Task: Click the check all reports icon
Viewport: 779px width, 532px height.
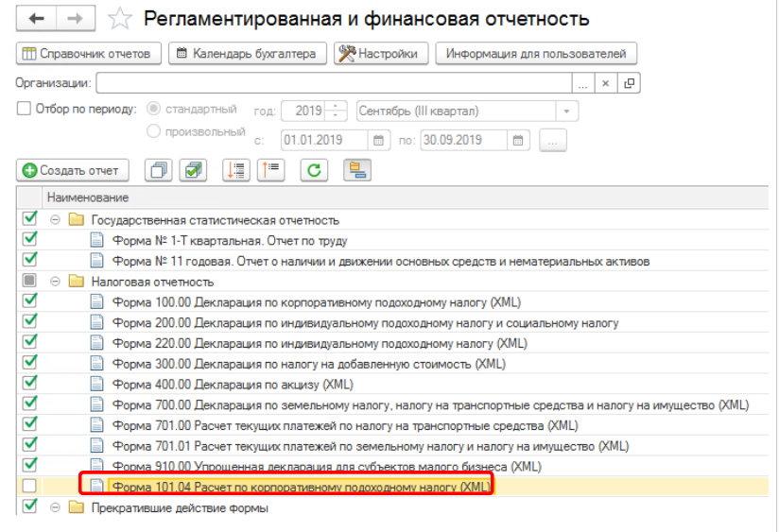Action: click(x=195, y=170)
